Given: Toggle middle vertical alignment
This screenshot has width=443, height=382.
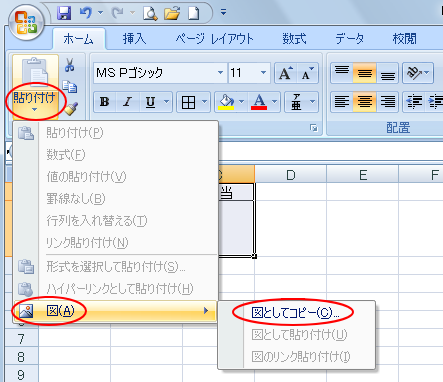Looking at the screenshot, I should [x=365, y=72].
